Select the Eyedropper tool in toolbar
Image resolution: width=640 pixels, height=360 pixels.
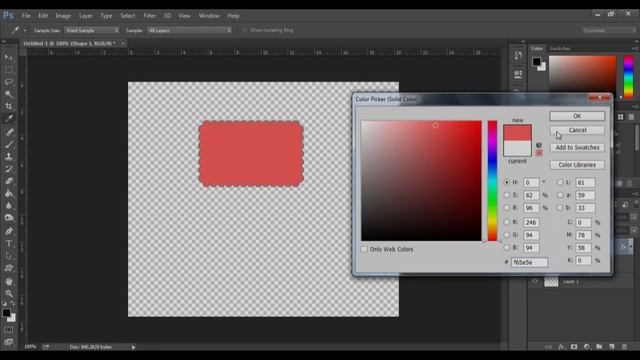tap(9, 119)
